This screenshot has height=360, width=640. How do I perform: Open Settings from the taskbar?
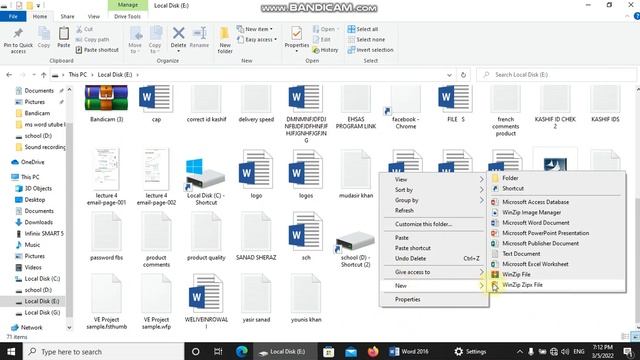pos(470,351)
